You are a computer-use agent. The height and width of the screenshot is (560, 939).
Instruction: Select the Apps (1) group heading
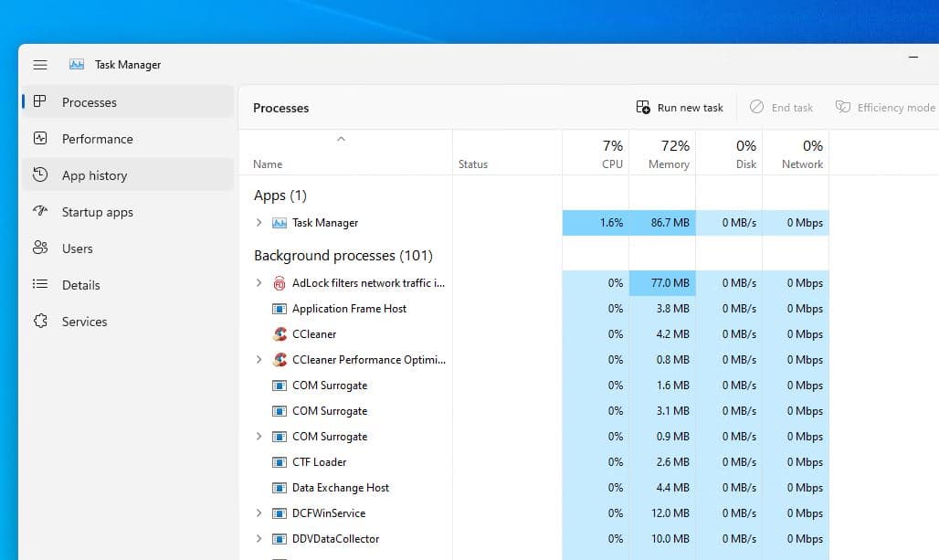coord(280,195)
